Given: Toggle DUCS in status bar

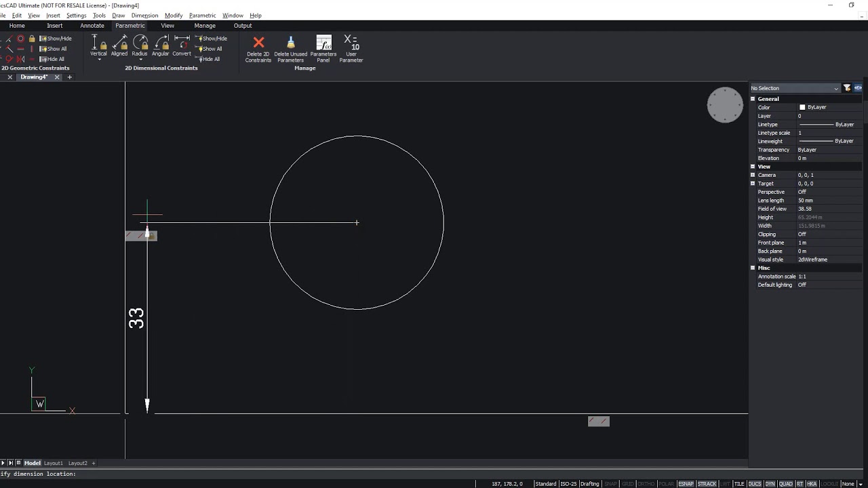Looking at the screenshot, I should [x=754, y=484].
